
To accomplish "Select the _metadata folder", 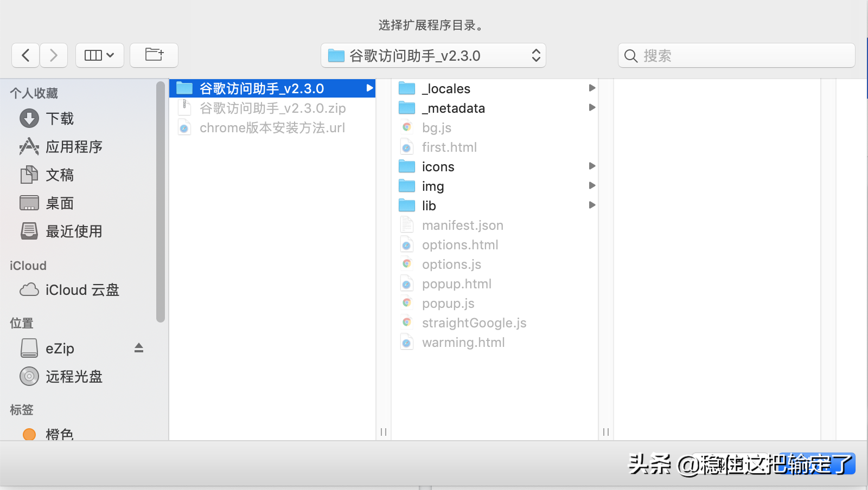I will coord(454,108).
